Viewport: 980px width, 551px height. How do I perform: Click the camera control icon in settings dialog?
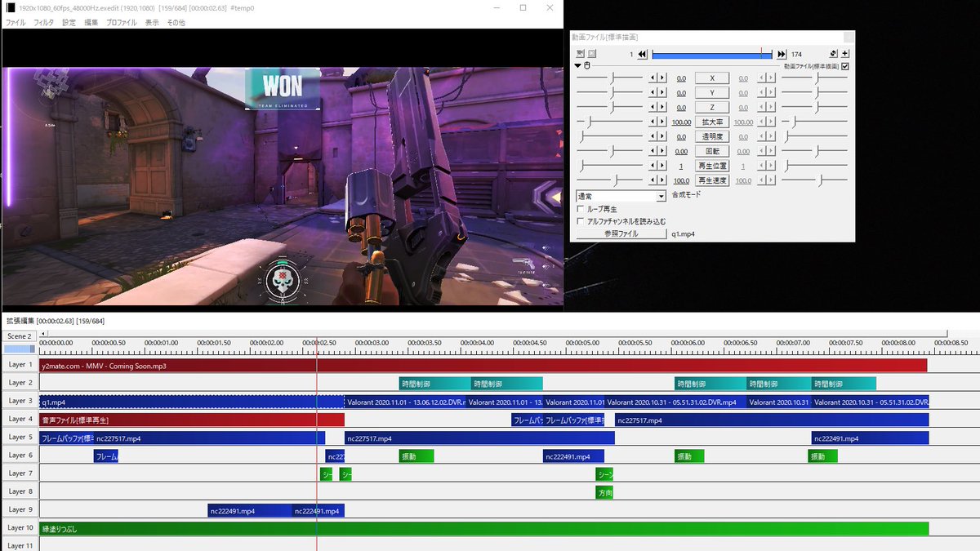(580, 54)
